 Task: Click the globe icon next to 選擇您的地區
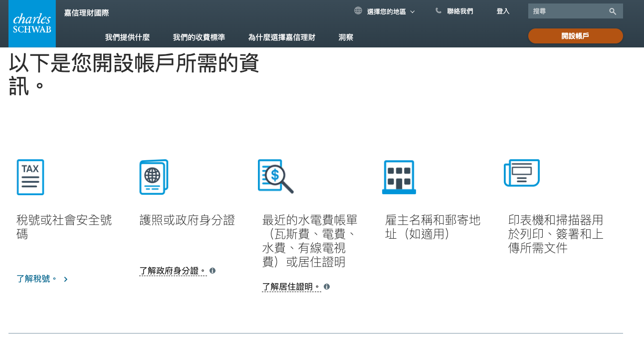[357, 10]
